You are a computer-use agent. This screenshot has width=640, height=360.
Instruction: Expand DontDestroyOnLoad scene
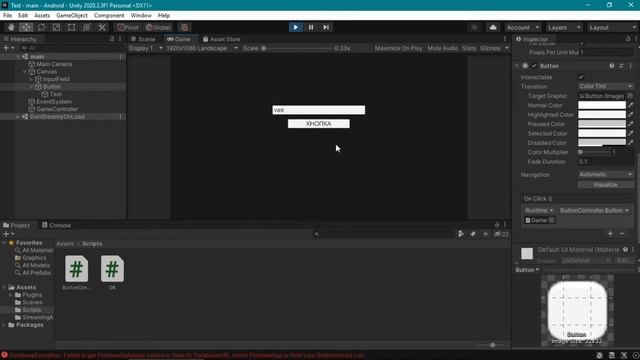tap(18, 117)
